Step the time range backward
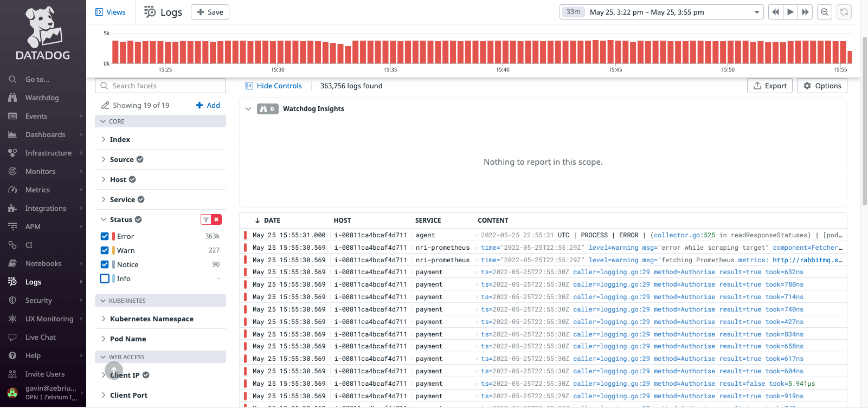The width and height of the screenshot is (868, 408). click(776, 12)
